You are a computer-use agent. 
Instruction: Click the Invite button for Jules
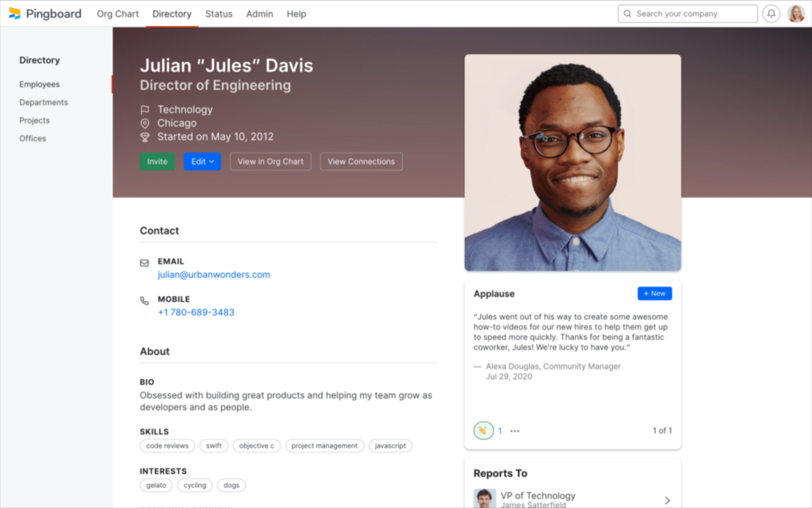pos(157,162)
